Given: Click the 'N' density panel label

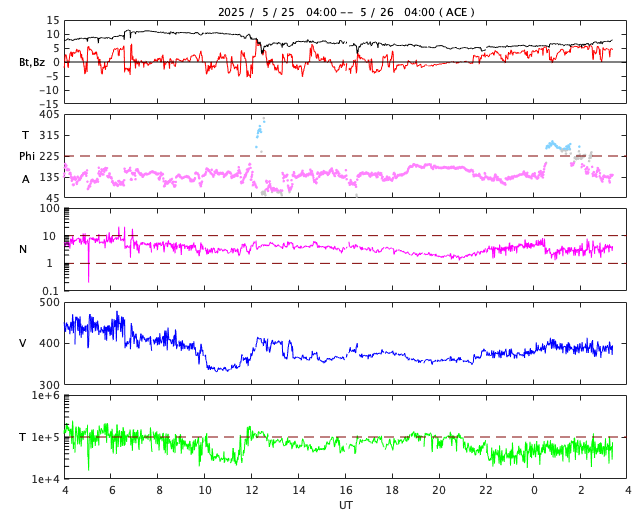Looking at the screenshot, I should pyautogui.click(x=23, y=249).
